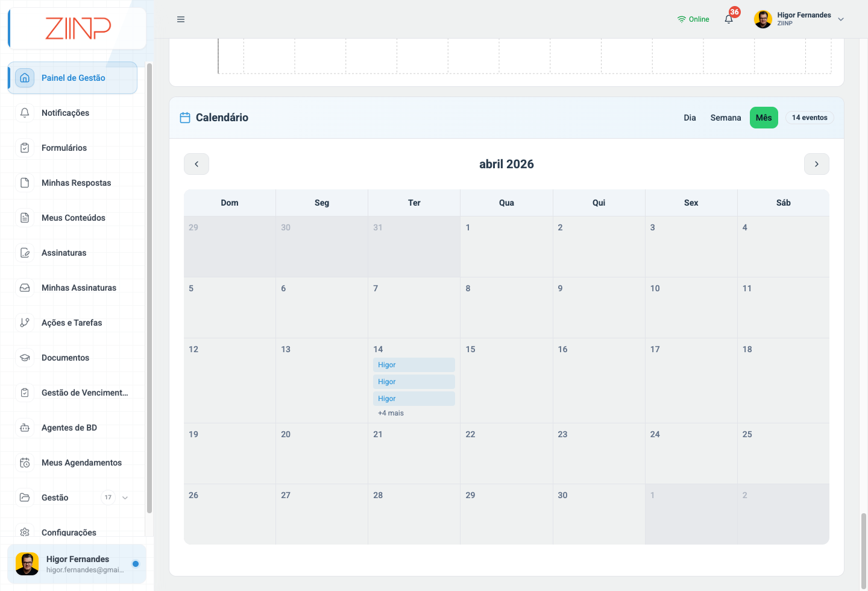This screenshot has width=868, height=591.
Task: Click the Notificações bell icon in sidebar
Action: 25,113
